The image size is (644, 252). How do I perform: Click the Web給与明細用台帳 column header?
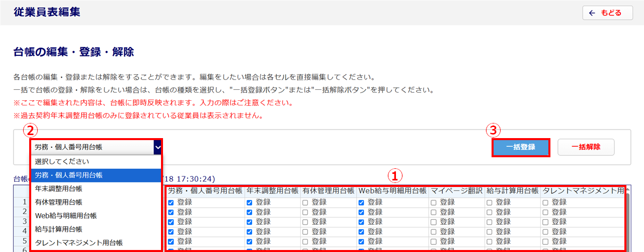[x=392, y=192]
